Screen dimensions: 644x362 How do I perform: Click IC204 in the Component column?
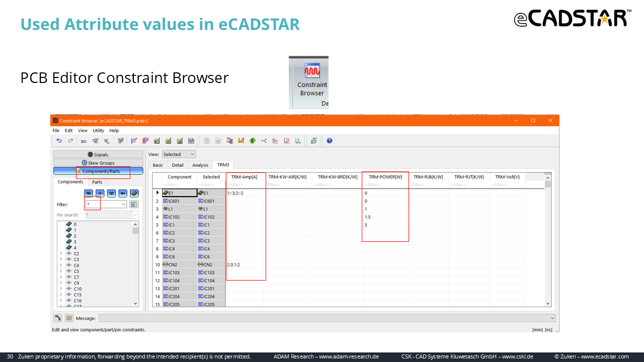[180, 297]
